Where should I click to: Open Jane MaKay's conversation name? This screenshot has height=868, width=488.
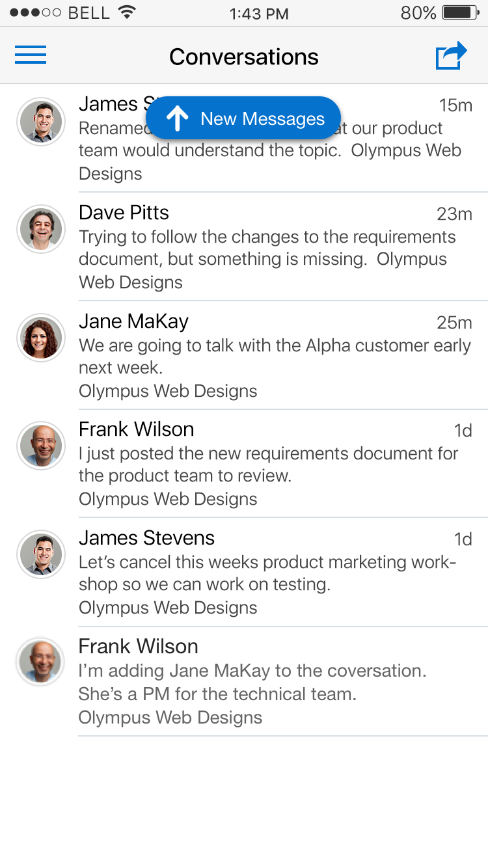pos(133,321)
